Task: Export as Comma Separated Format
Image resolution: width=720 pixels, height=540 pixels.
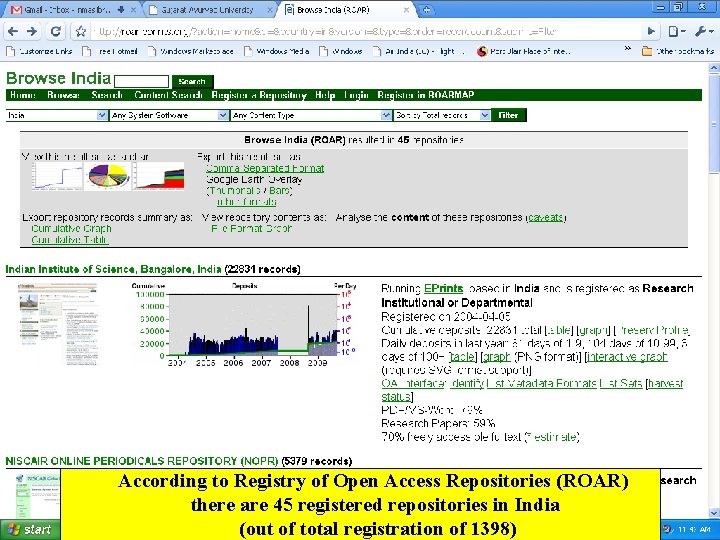Action: point(265,168)
